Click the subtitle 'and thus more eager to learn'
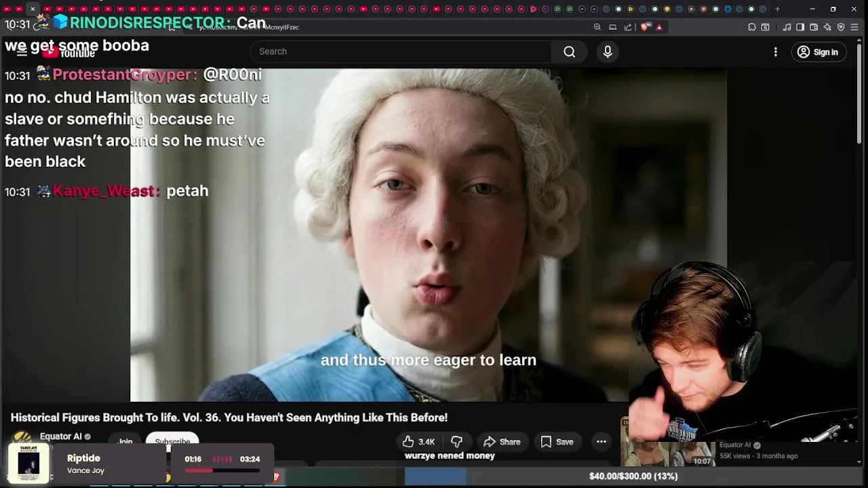 point(429,360)
